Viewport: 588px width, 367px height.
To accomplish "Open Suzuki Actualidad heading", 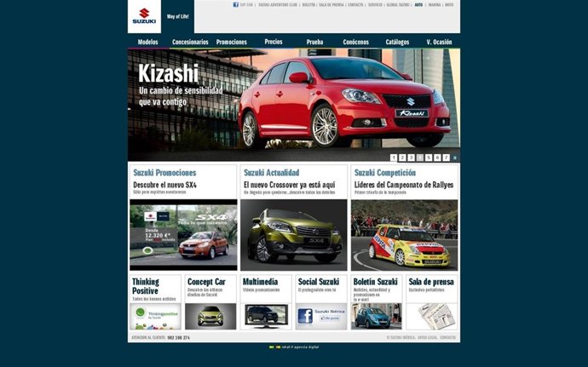I will click(x=272, y=173).
